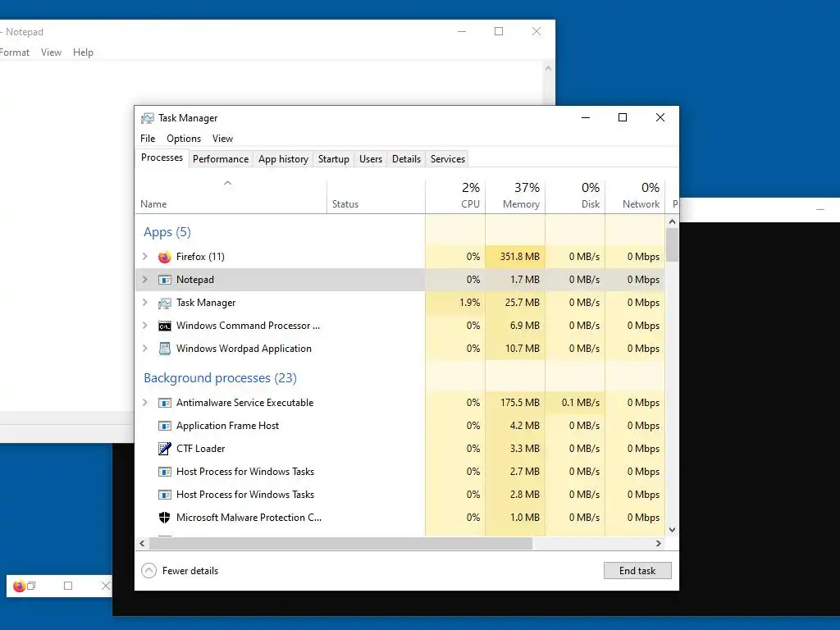The width and height of the screenshot is (840, 630).
Task: Select the Processes tab
Action: click(162, 157)
